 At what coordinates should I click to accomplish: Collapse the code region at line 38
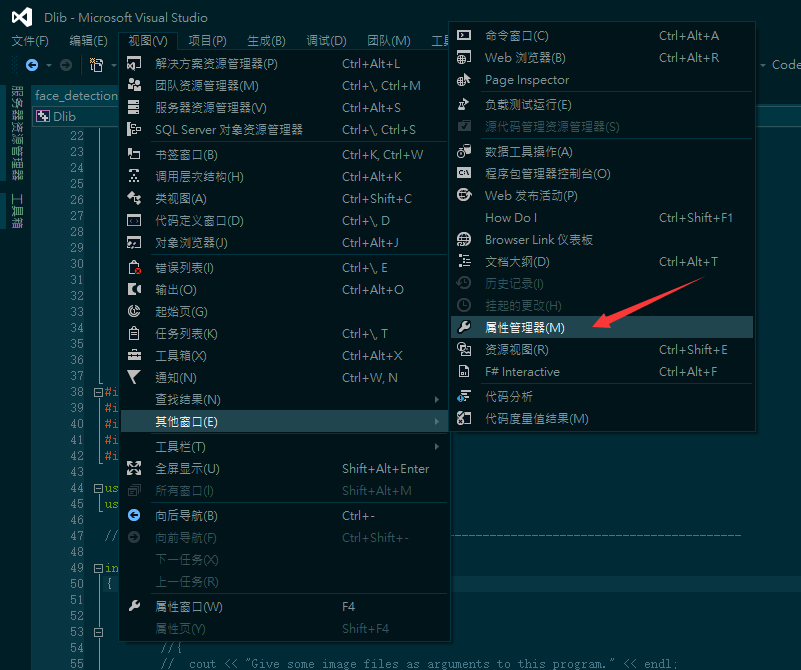97,393
